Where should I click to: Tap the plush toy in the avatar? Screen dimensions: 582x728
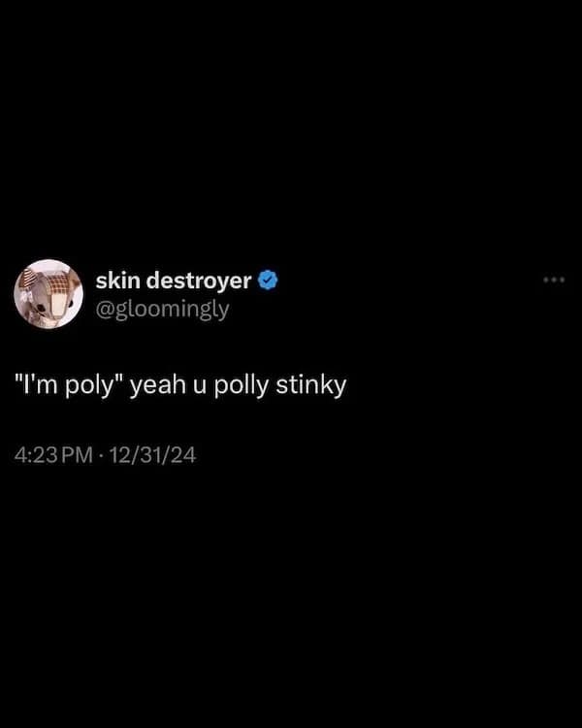coord(50,296)
